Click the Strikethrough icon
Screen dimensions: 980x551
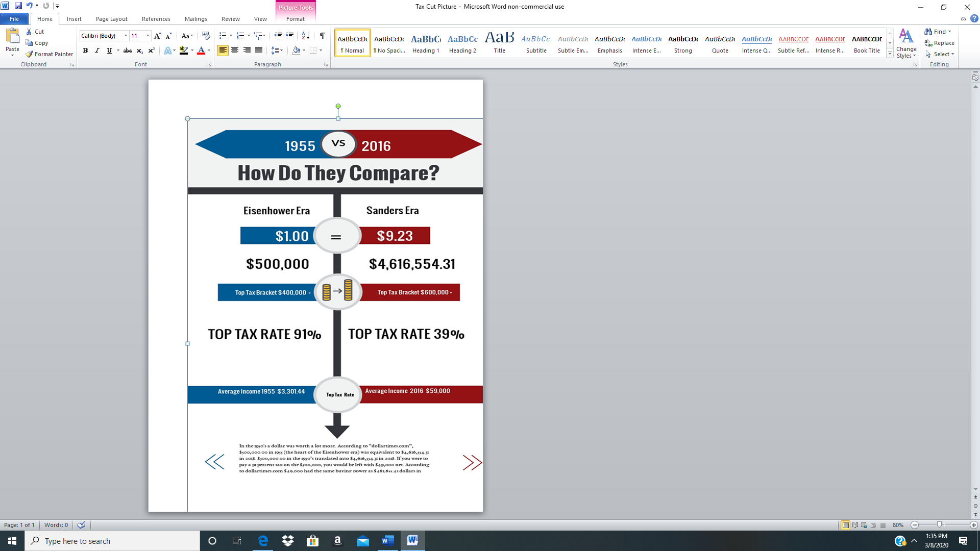pyautogui.click(x=128, y=51)
